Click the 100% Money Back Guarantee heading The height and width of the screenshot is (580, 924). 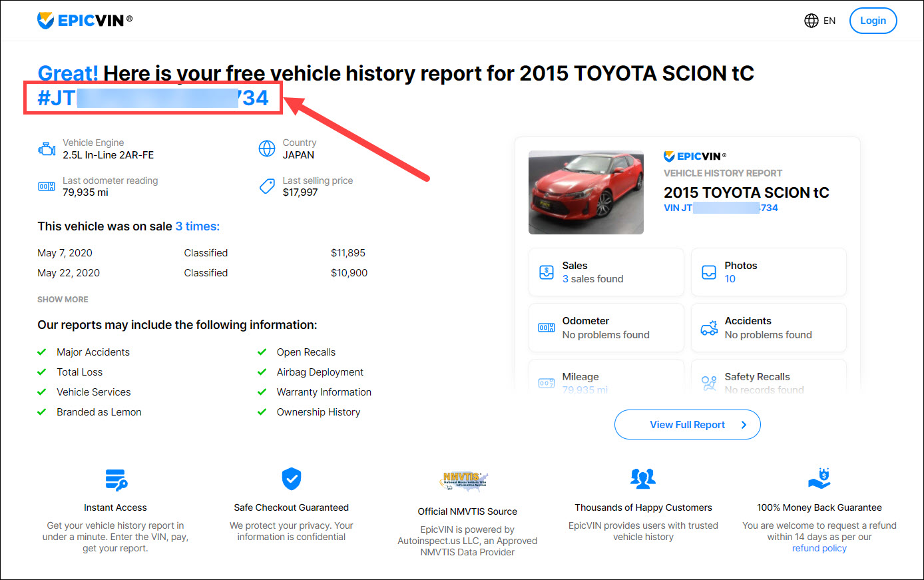819,507
